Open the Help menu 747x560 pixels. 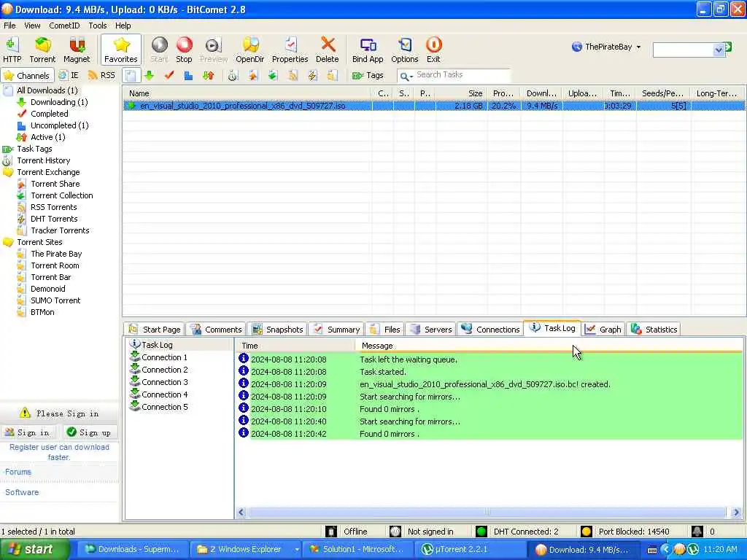(x=123, y=26)
